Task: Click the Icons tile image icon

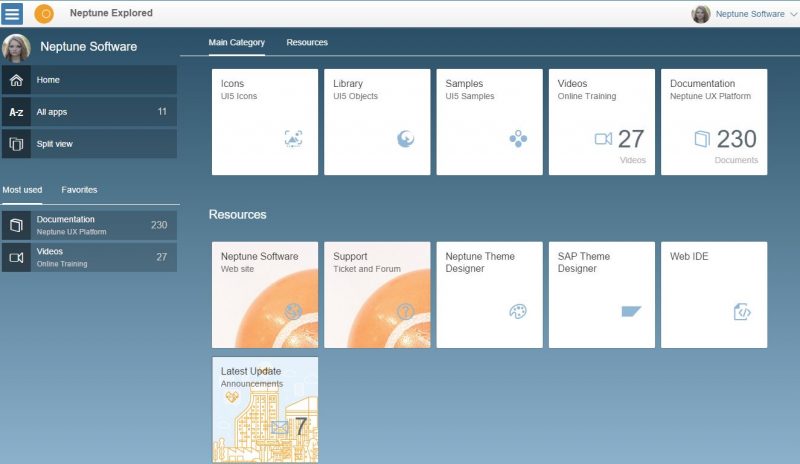Action: coord(293,138)
